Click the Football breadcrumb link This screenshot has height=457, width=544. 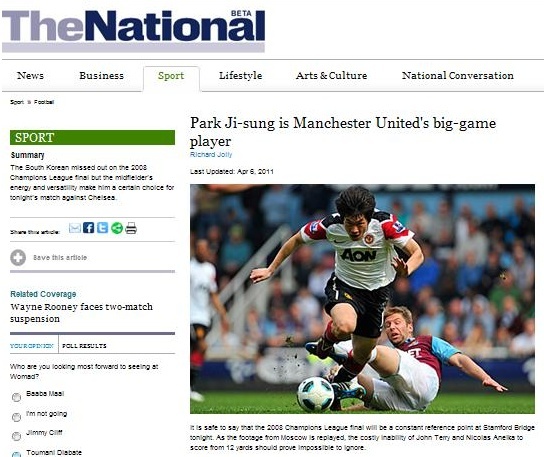44,102
